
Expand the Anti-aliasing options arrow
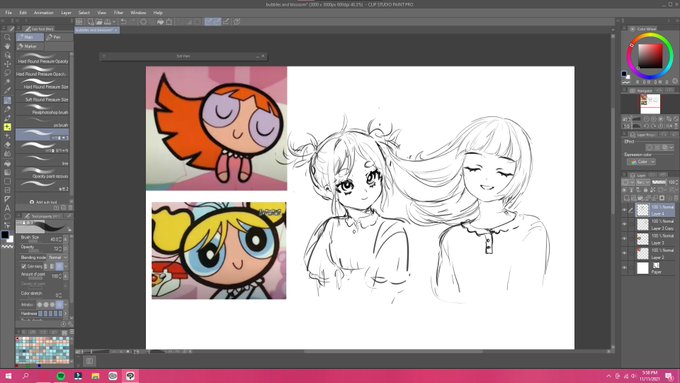(x=66, y=304)
